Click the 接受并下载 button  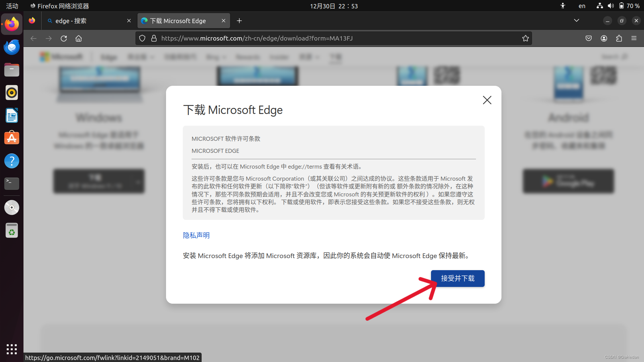[x=458, y=279]
